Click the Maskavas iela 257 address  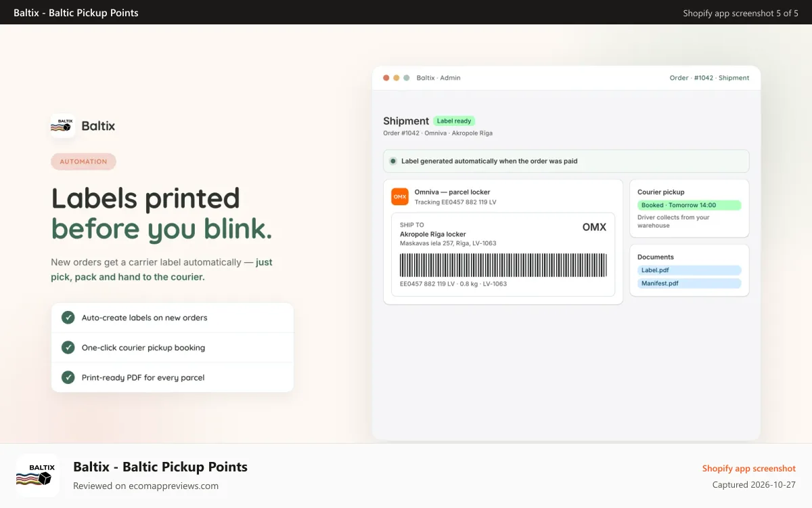(448, 244)
